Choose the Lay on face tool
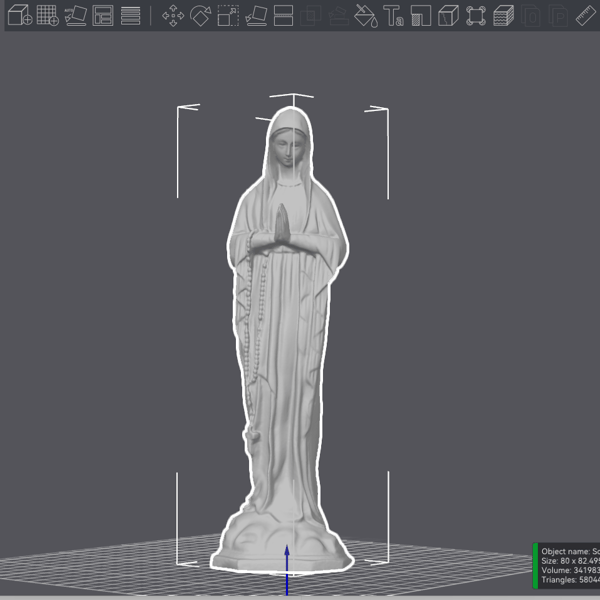600x600 pixels. point(256,16)
